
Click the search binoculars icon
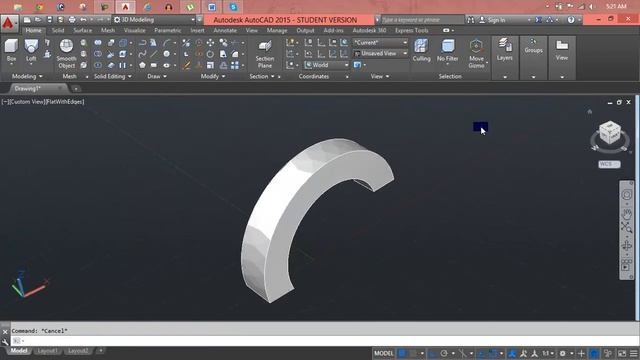(471, 20)
